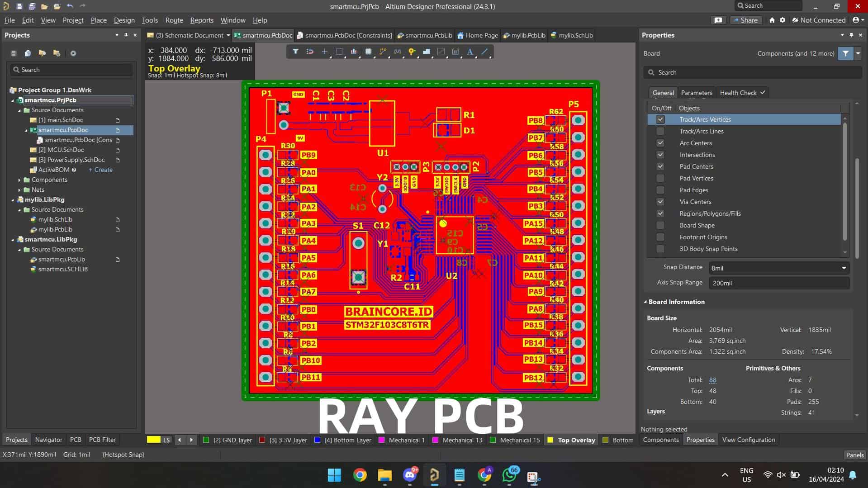Click the Axis Snap Range input field
Viewport: 868px width, 488px height.
tap(778, 283)
